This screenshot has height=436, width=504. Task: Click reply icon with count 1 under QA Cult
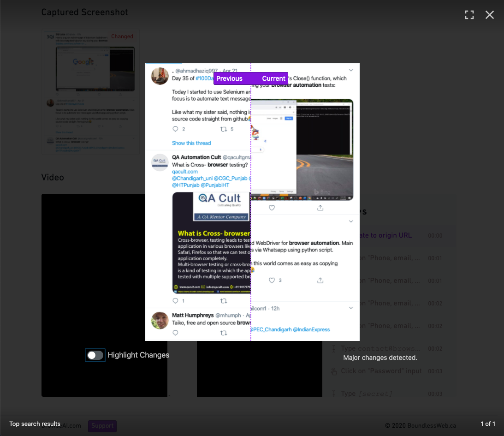click(x=175, y=301)
